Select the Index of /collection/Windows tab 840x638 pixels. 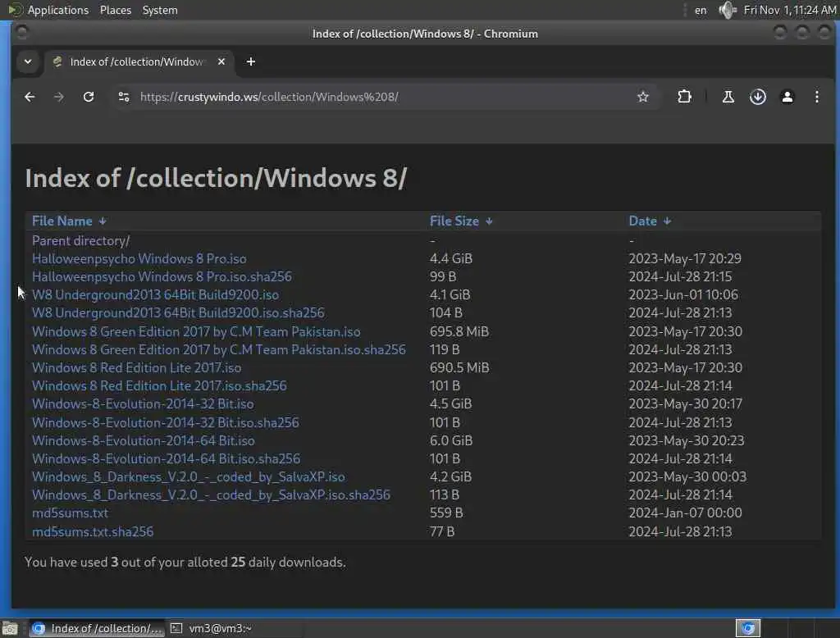pyautogui.click(x=138, y=62)
